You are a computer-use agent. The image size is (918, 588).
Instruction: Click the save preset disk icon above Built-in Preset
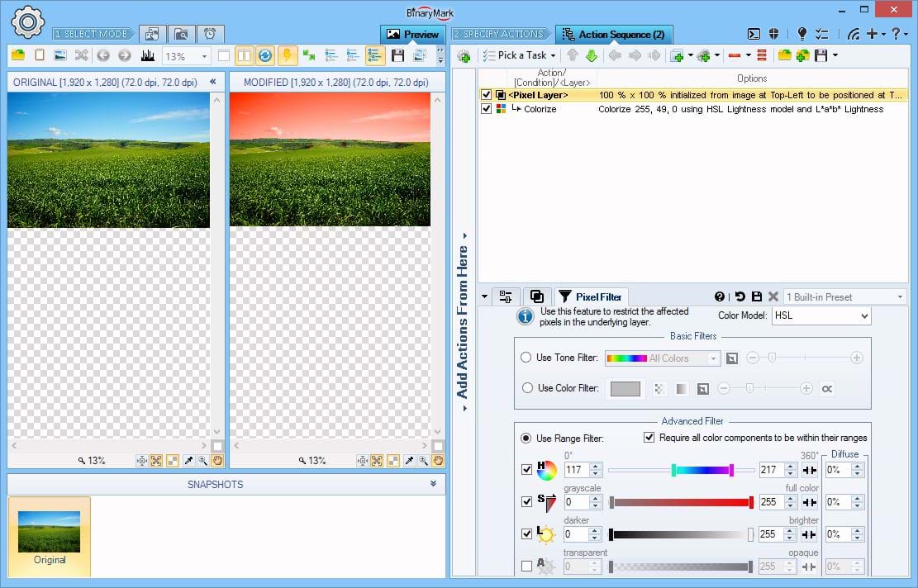point(757,296)
